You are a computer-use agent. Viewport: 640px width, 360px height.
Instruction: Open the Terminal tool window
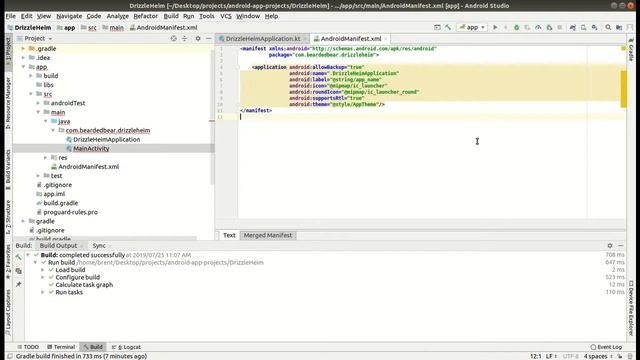coord(61,347)
